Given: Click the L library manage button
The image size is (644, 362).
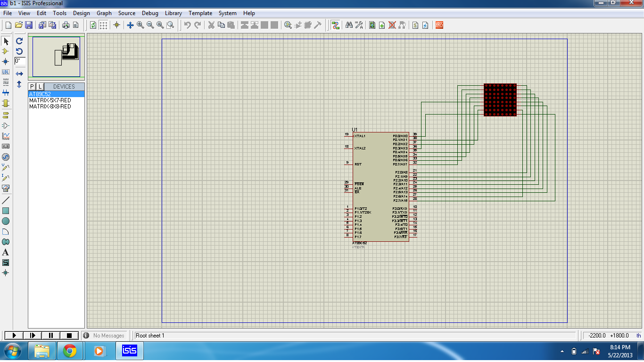Looking at the screenshot, I should pos(40,87).
